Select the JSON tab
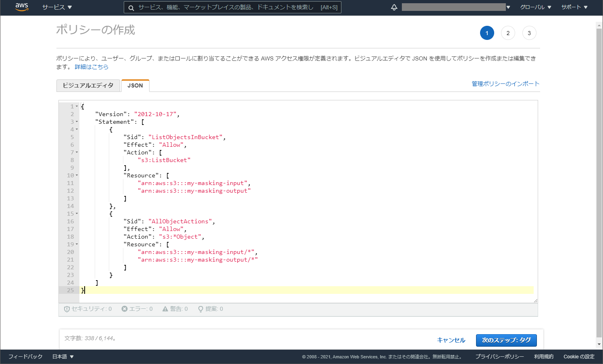This screenshot has width=603, height=364. coord(135,85)
